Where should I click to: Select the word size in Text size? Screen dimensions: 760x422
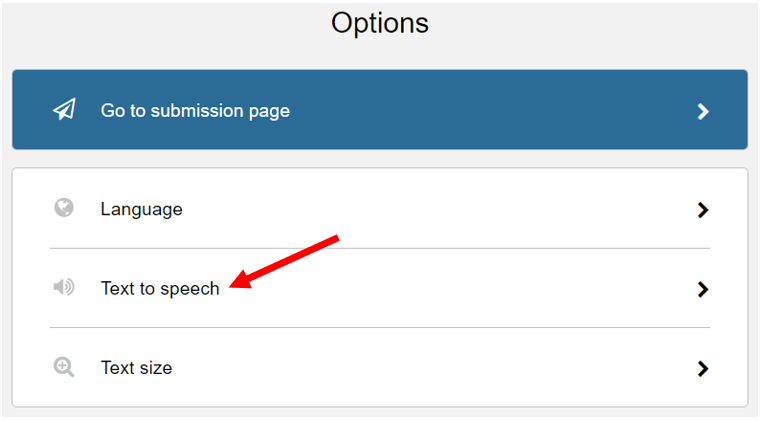click(x=154, y=368)
